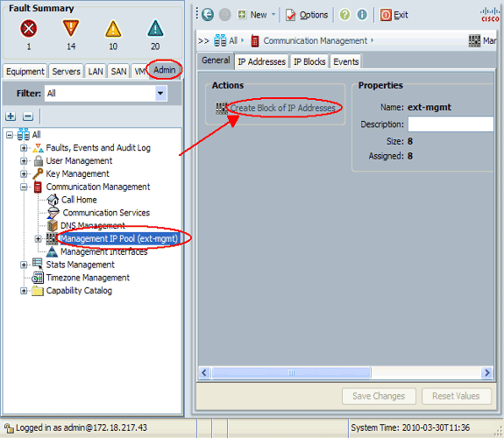The image size is (504, 438).
Task: Select Management IP Pool (ext-mgmt)
Action: click(x=119, y=239)
